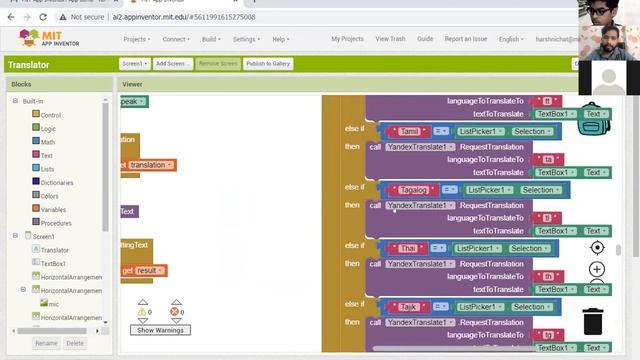Screen dimensions: 640x360
Task: Open the get translation variable dropdown
Action: pos(169,165)
